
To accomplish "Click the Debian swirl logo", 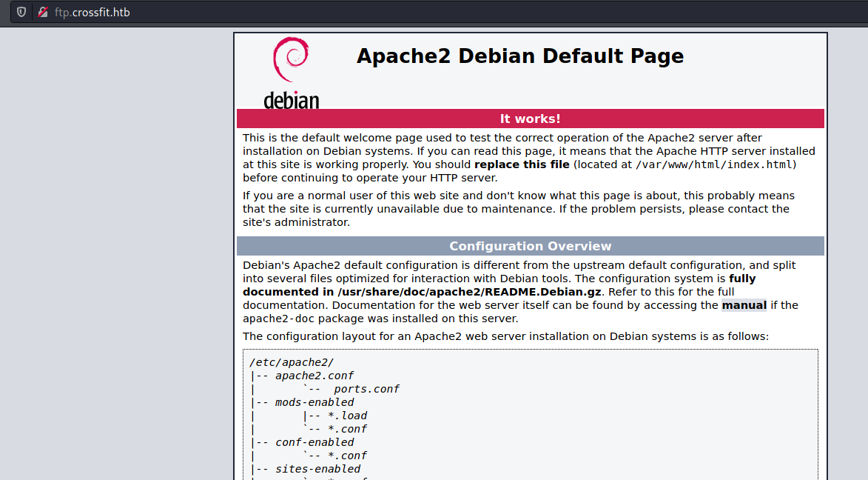I will tap(291, 59).
